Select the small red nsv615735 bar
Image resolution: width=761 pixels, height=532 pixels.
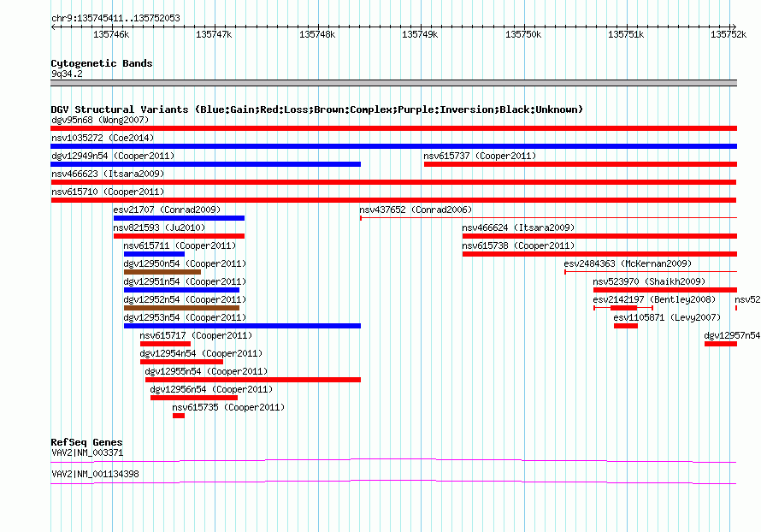(179, 416)
